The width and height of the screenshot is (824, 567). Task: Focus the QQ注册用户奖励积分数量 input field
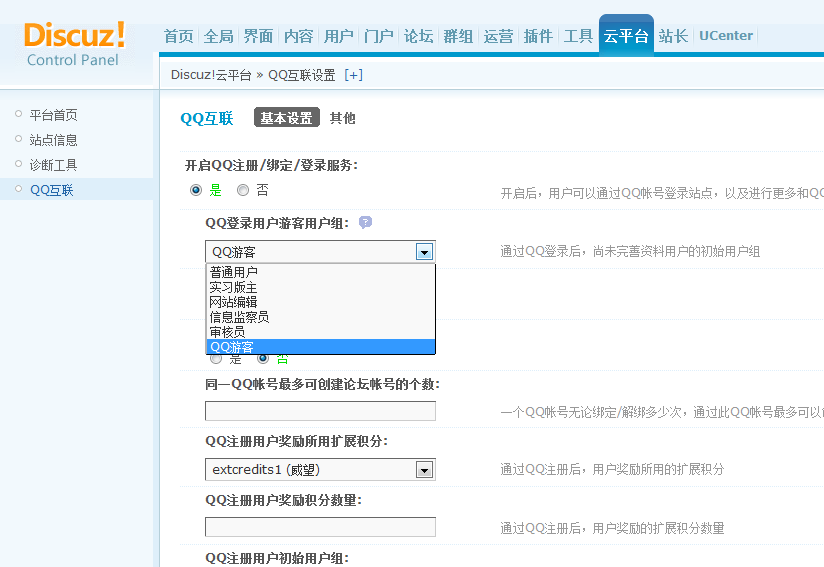coord(320,527)
